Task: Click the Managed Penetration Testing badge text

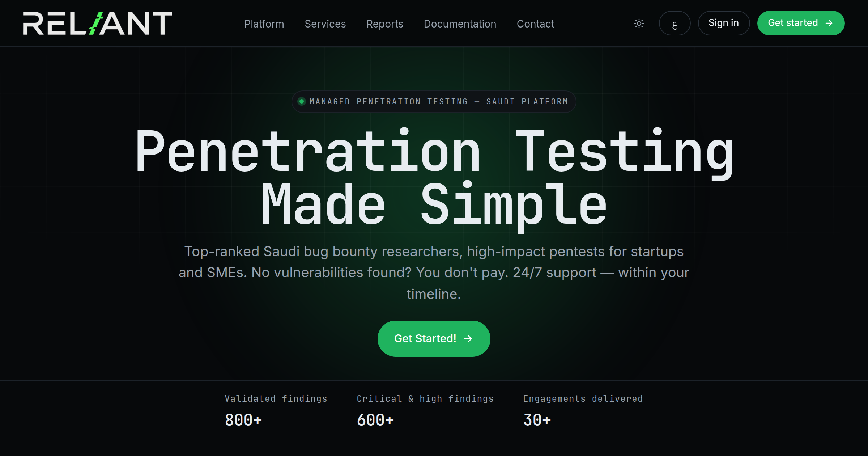Action: tap(439, 102)
